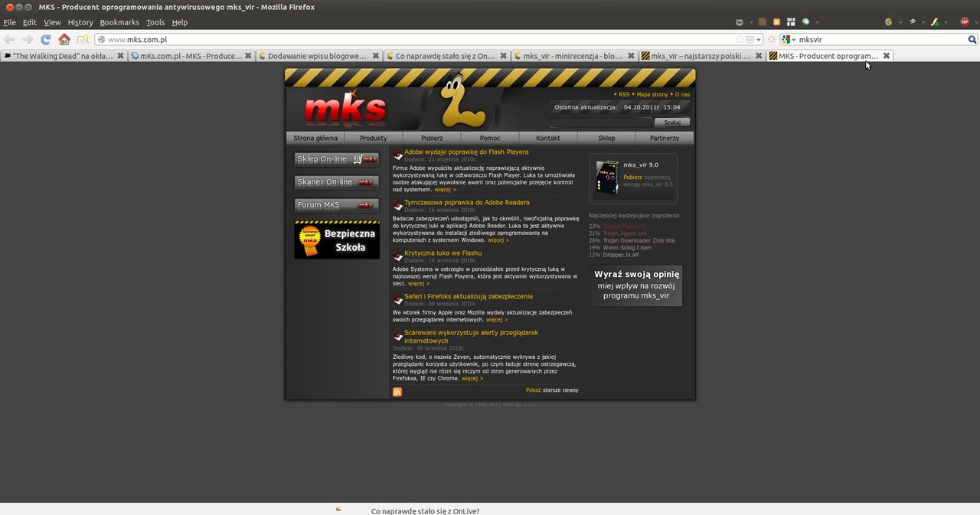This screenshot has height=515, width=980.
Task: Open "Adobe wydaje poprawkę do Flash Playera" headline
Action: pyautogui.click(x=466, y=152)
